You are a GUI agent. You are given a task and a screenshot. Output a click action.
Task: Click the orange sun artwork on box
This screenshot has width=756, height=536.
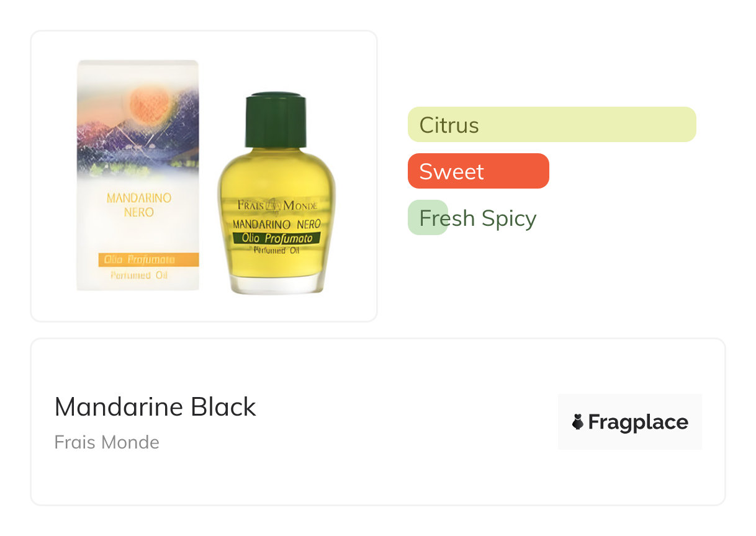148,104
